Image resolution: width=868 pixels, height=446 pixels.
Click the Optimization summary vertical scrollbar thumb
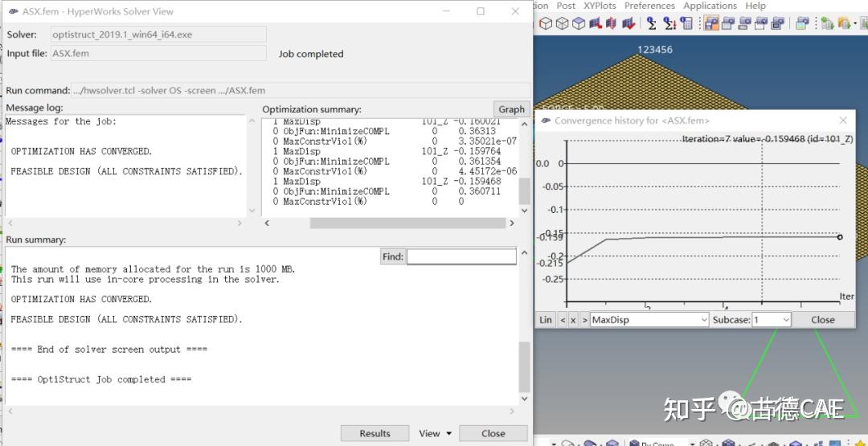pos(524,191)
